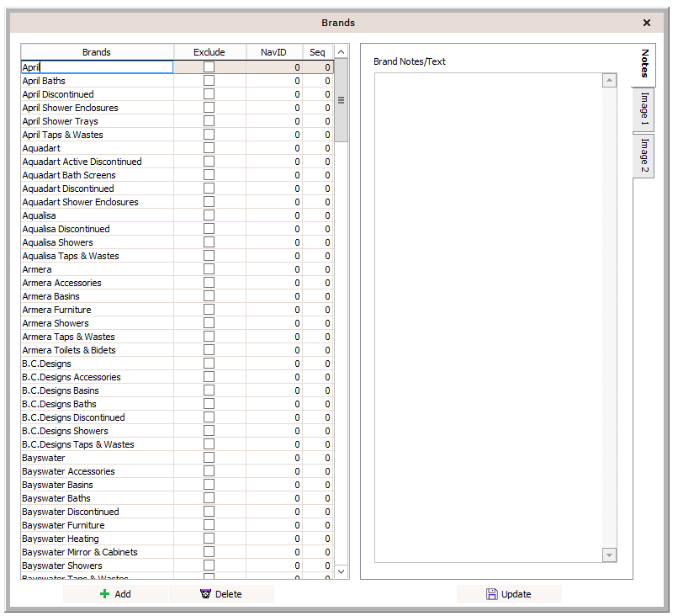Open the Image 2 tab
This screenshot has width=678, height=616.
coord(644,156)
